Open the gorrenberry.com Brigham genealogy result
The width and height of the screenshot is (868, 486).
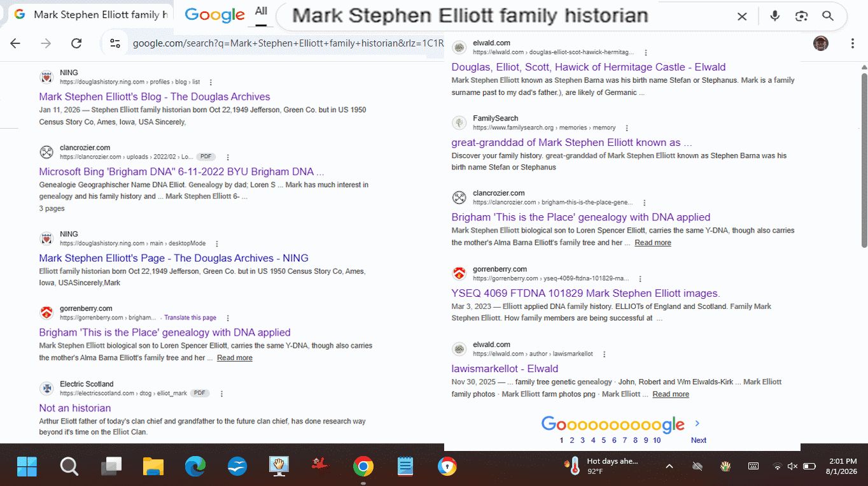pos(165,332)
